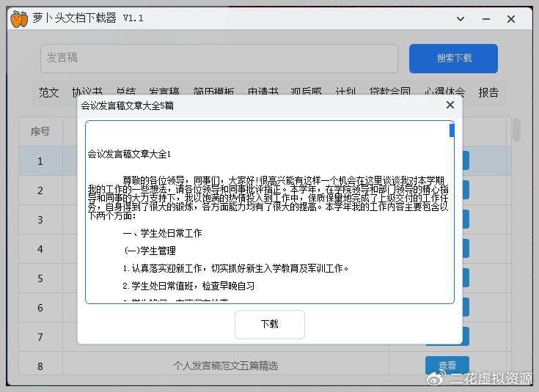Select the 简历模板 category

pos(213,92)
